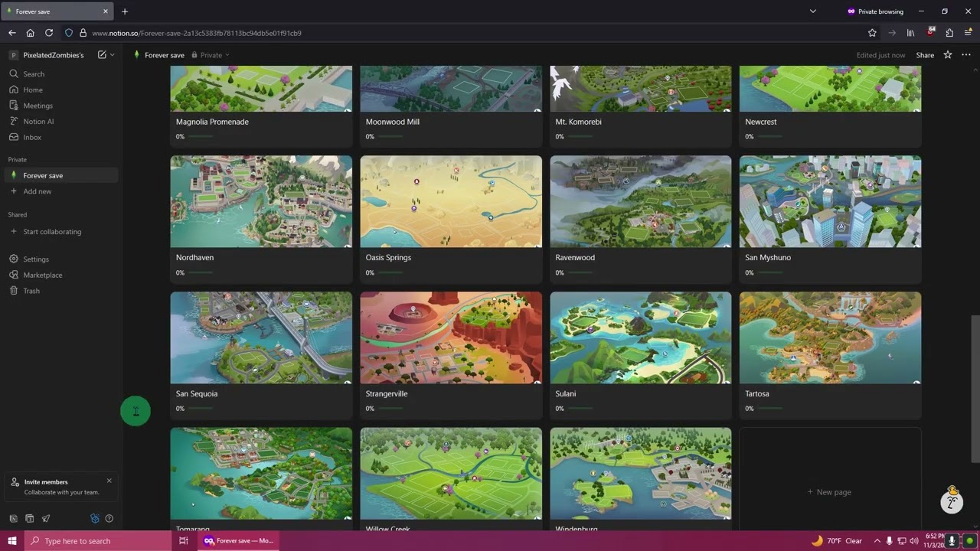Dismiss the Invite members card
The image size is (980, 551).
coord(109,481)
